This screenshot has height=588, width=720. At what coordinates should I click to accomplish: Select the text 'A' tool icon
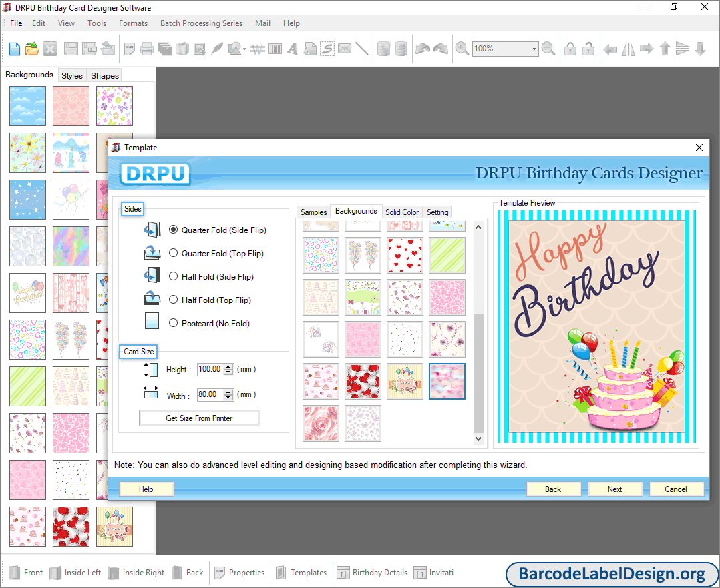pos(293,49)
